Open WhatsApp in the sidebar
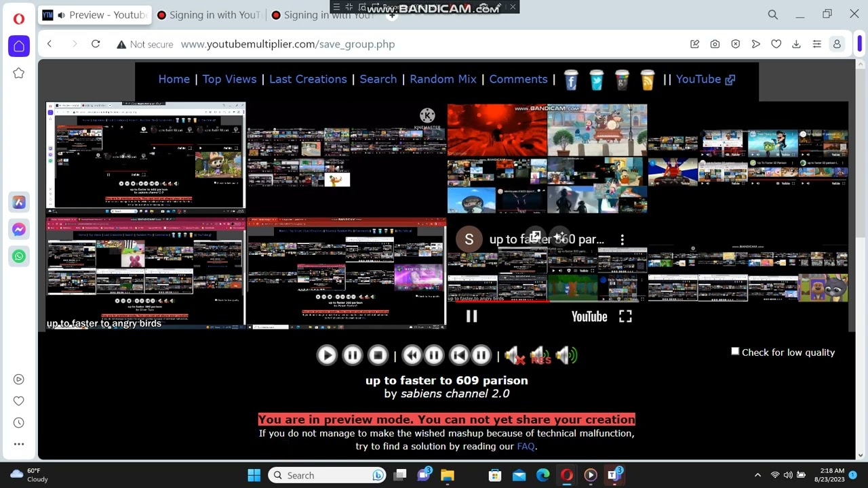This screenshot has height=488, width=868. [x=19, y=256]
